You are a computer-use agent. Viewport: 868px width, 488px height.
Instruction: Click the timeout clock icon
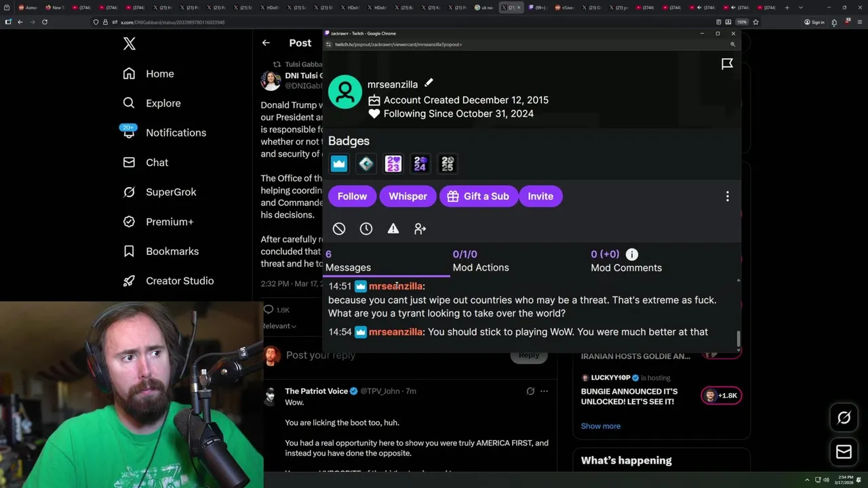click(366, 229)
